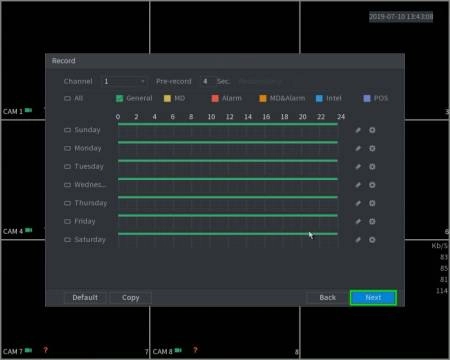This screenshot has height=360, width=450.
Task: Click the CAM 1 label
Action: point(13,111)
